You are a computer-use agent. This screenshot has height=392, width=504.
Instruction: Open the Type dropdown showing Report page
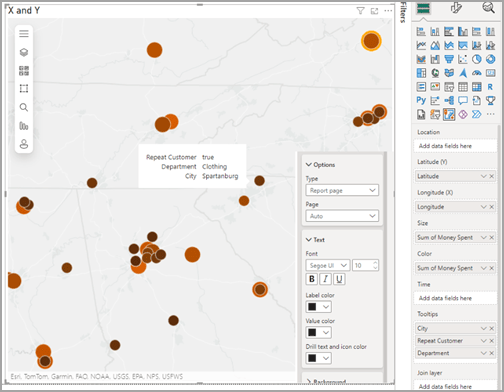(x=342, y=190)
